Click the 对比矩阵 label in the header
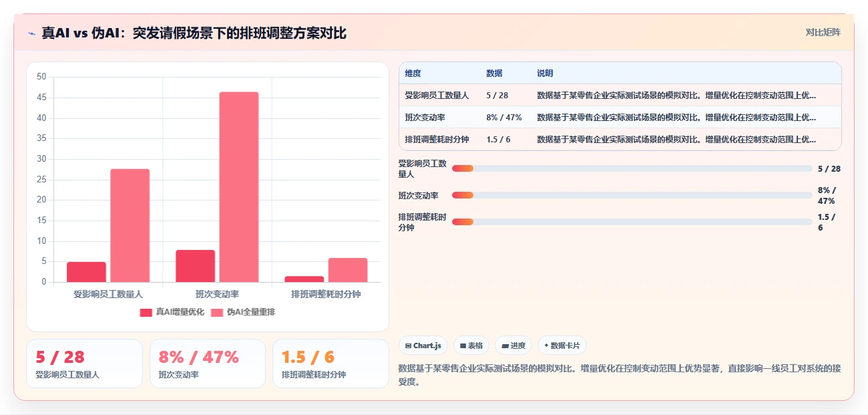Screen dimensions: 868x415 [x=823, y=32]
